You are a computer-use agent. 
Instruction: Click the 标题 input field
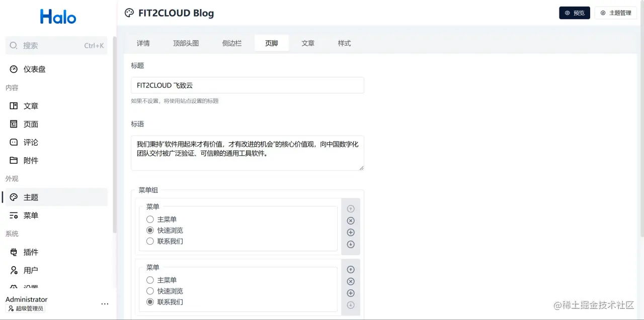(248, 85)
